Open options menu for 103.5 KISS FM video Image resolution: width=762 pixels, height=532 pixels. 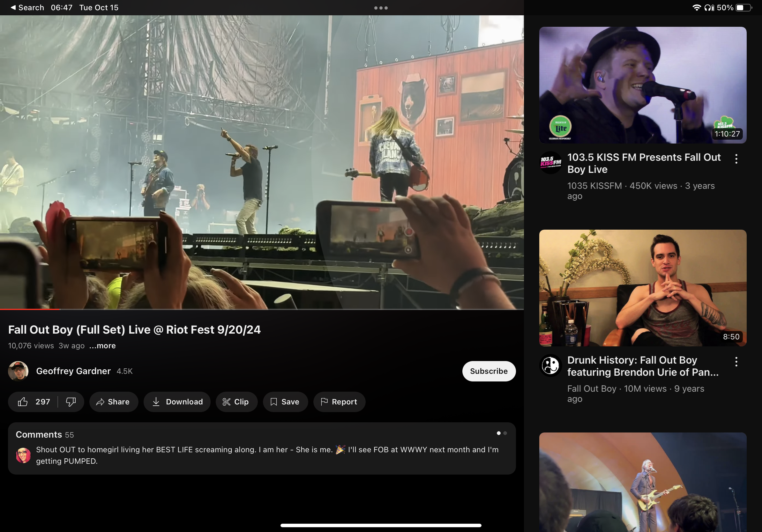(736, 159)
